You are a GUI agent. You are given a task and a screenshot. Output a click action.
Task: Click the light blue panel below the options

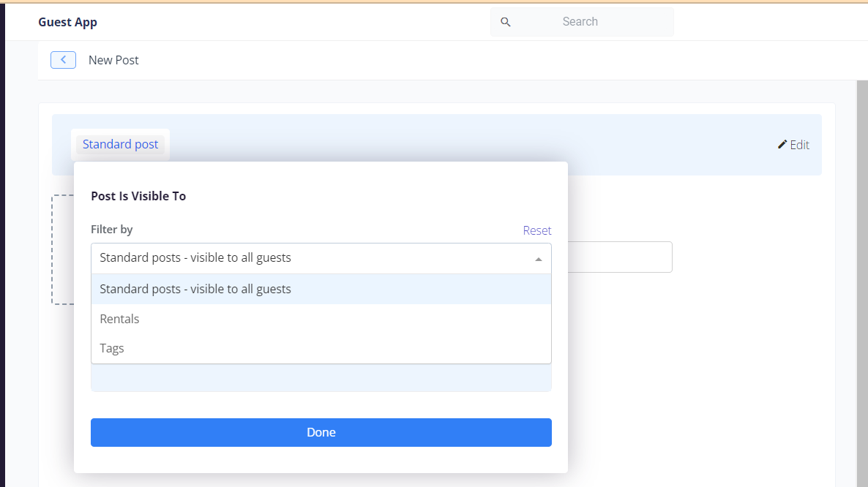coord(321,377)
